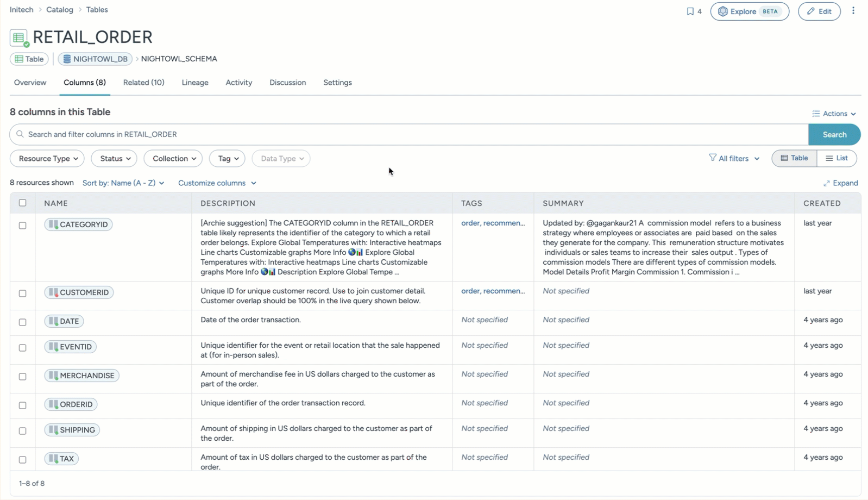
Task: Click the Edit button
Action: [x=819, y=11]
